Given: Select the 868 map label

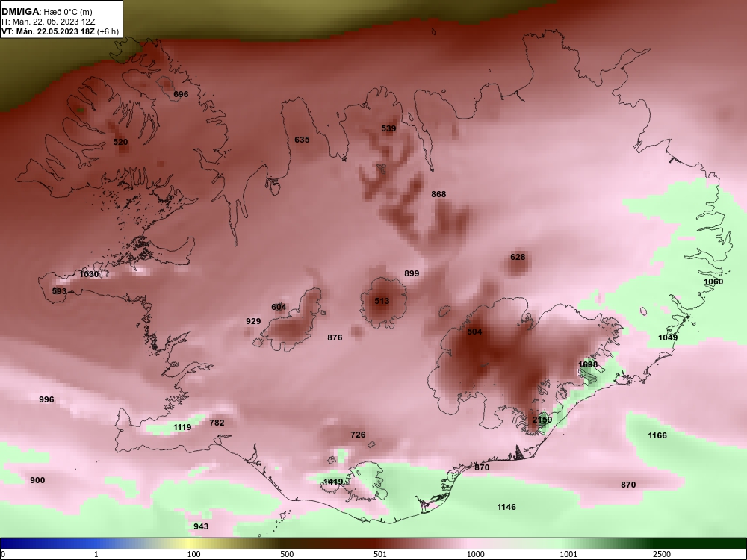Looking at the screenshot, I should tap(438, 194).
